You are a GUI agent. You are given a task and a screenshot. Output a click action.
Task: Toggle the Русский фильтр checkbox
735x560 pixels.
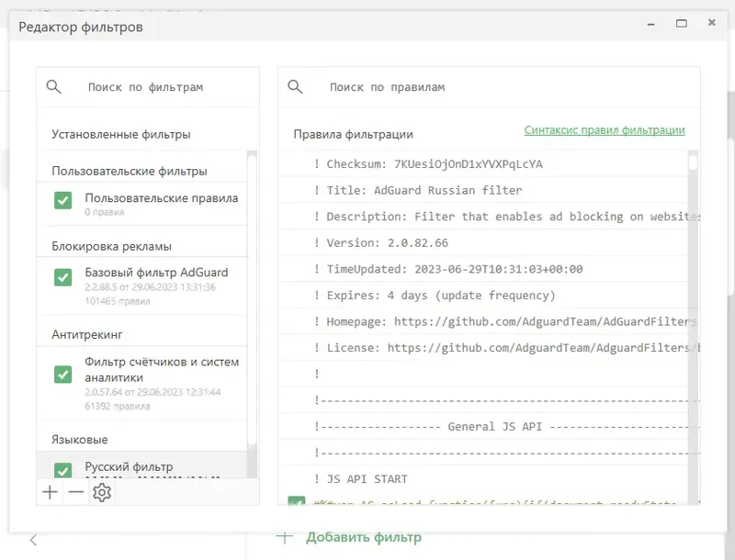(x=62, y=470)
